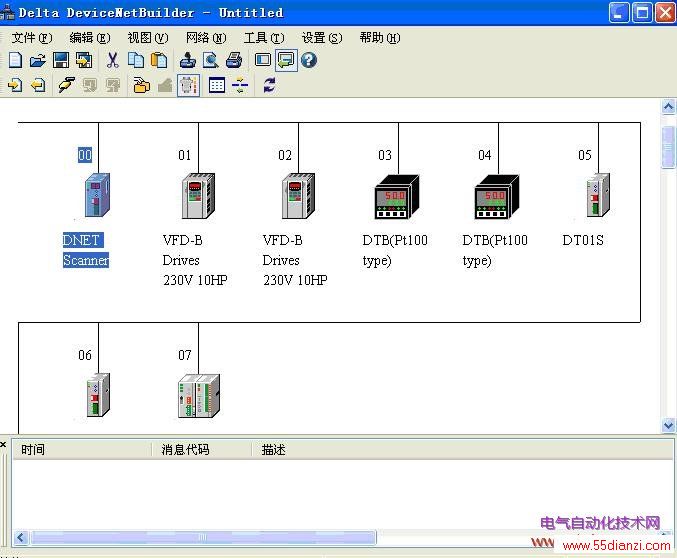The height and width of the screenshot is (558, 677).
Task: Click the first grayed network scan icon
Action: click(x=90, y=85)
